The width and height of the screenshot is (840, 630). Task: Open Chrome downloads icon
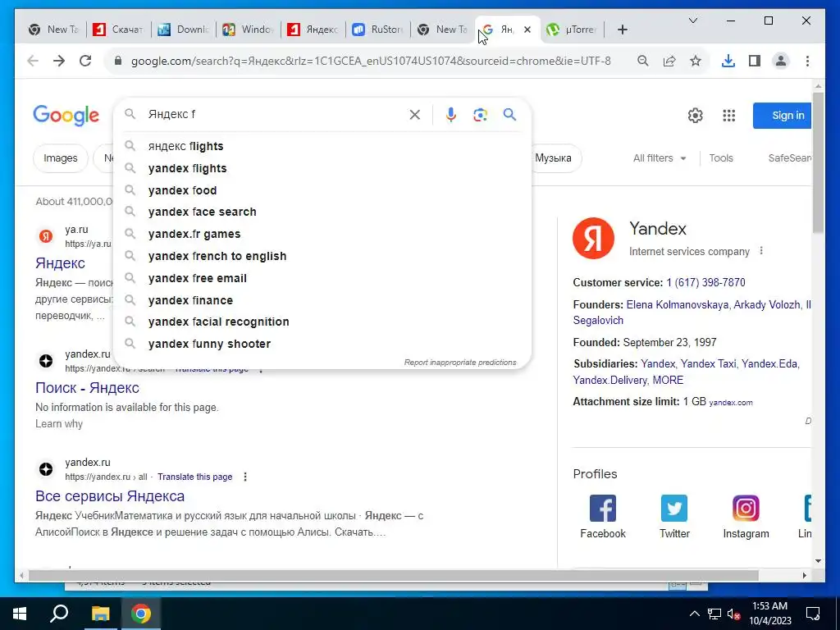coord(728,61)
